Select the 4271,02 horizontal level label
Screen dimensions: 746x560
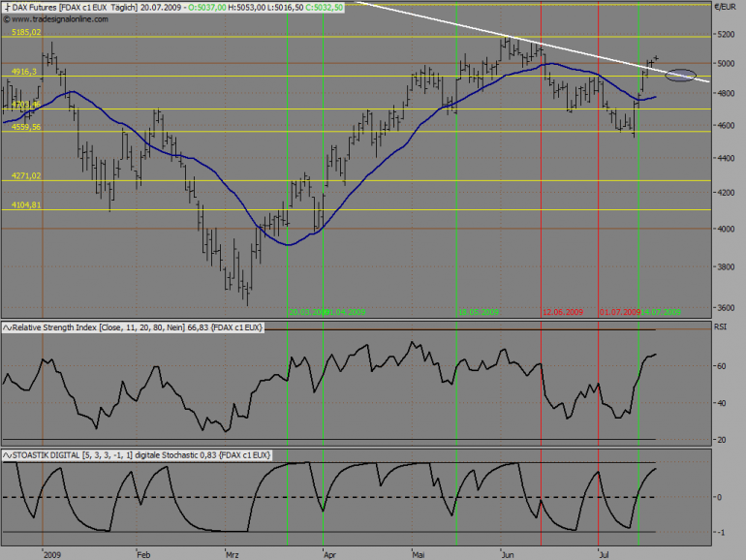(26, 176)
